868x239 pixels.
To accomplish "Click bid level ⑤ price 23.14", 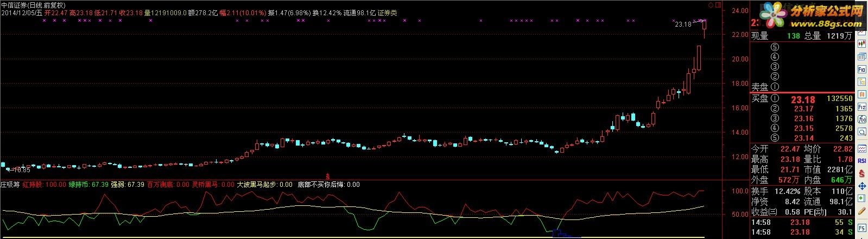I will 803,138.
